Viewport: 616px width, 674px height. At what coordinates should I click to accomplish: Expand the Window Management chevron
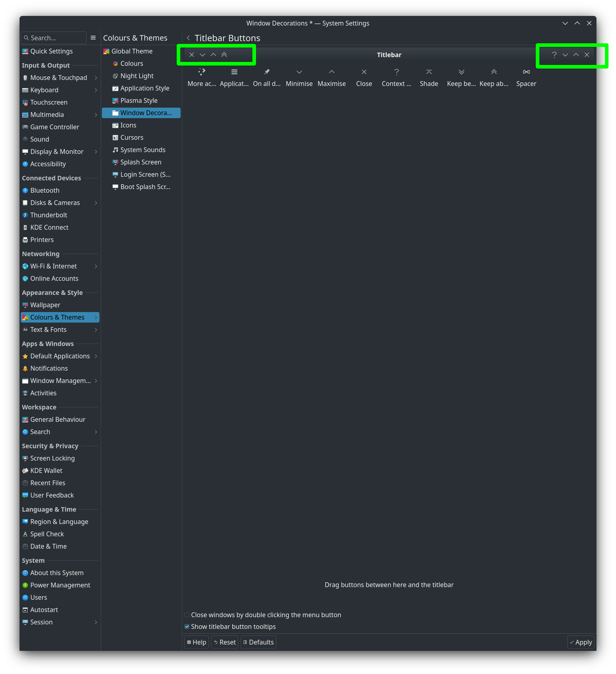(x=96, y=381)
